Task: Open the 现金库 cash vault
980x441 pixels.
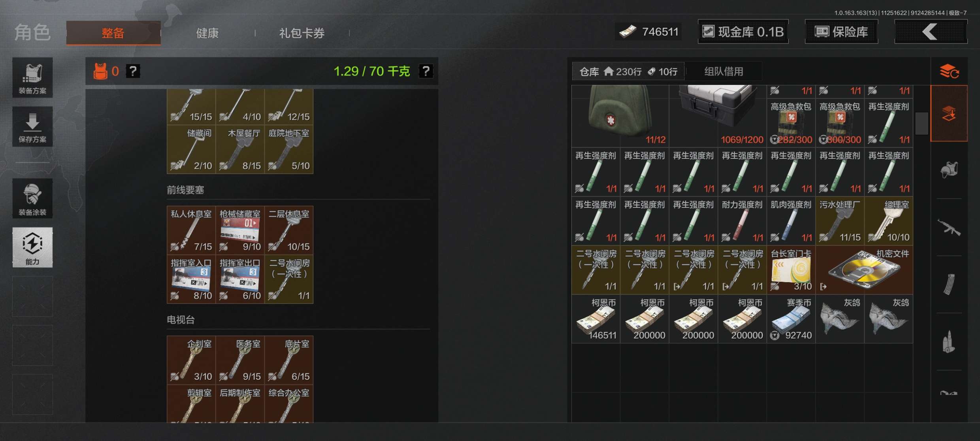Action: tap(743, 32)
